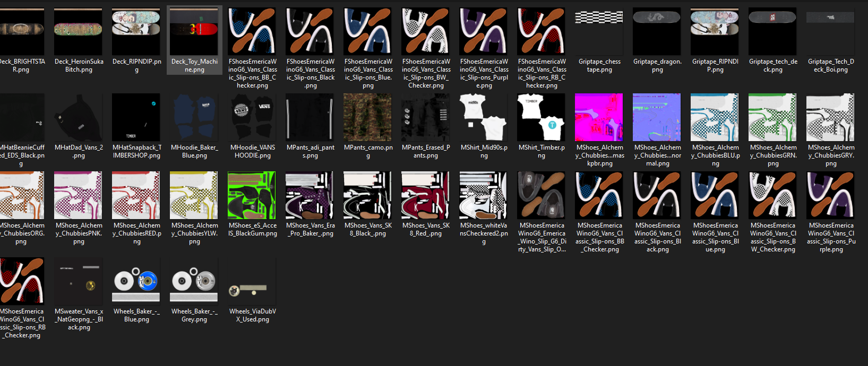Select MShirt_Timber.png thumbnail
The width and height of the screenshot is (868, 366).
click(542, 118)
